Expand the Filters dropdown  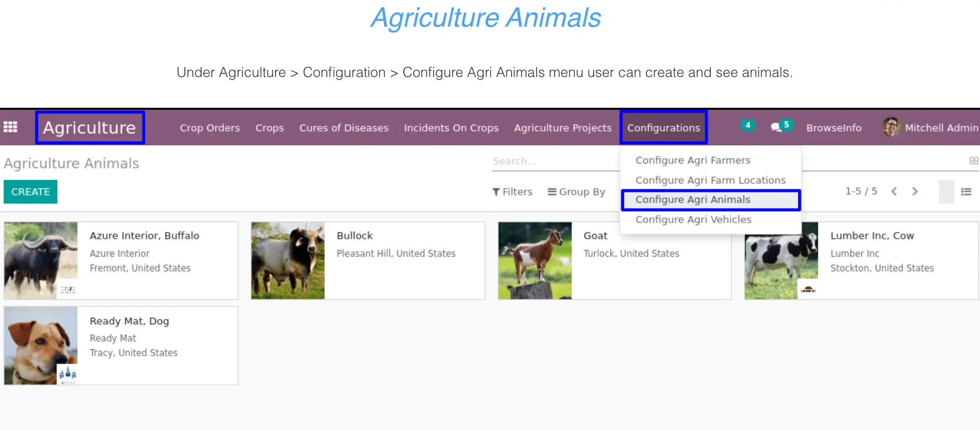tap(512, 192)
